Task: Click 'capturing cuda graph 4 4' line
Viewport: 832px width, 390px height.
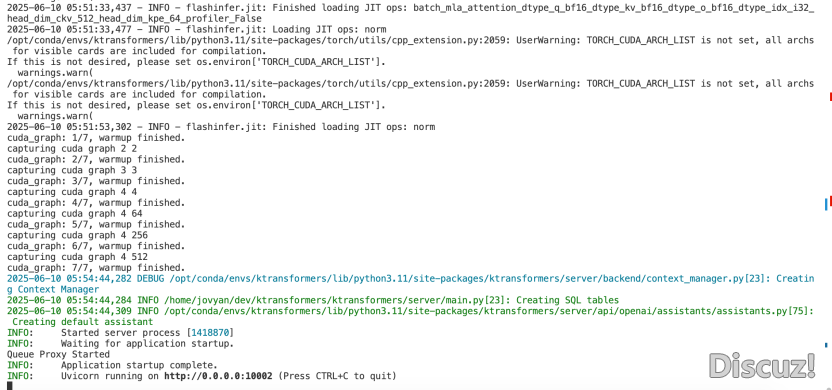Action: 72,192
